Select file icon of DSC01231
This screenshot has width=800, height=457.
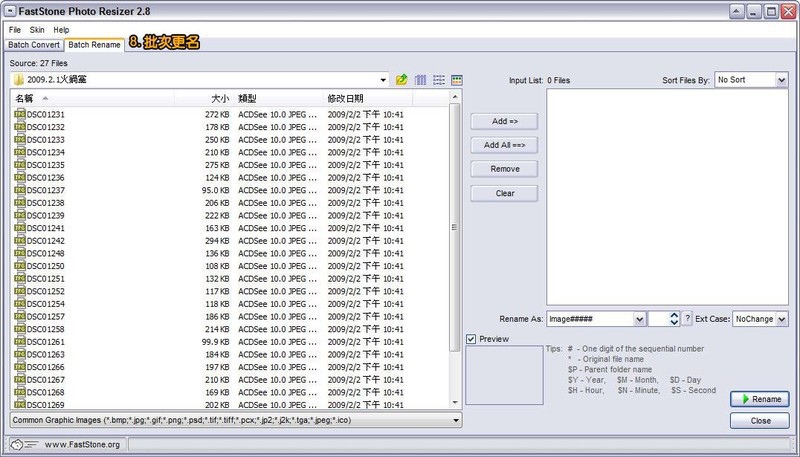pyautogui.click(x=20, y=114)
